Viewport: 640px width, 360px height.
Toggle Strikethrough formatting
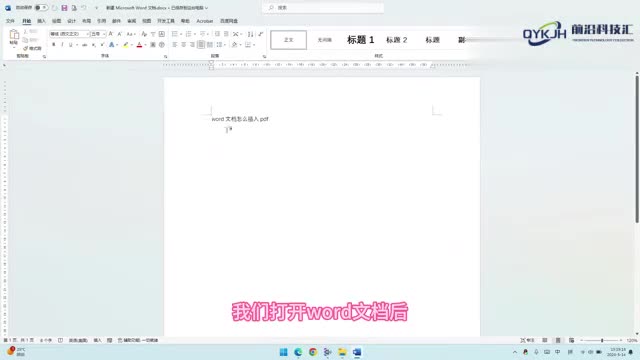pyautogui.click(x=84, y=44)
